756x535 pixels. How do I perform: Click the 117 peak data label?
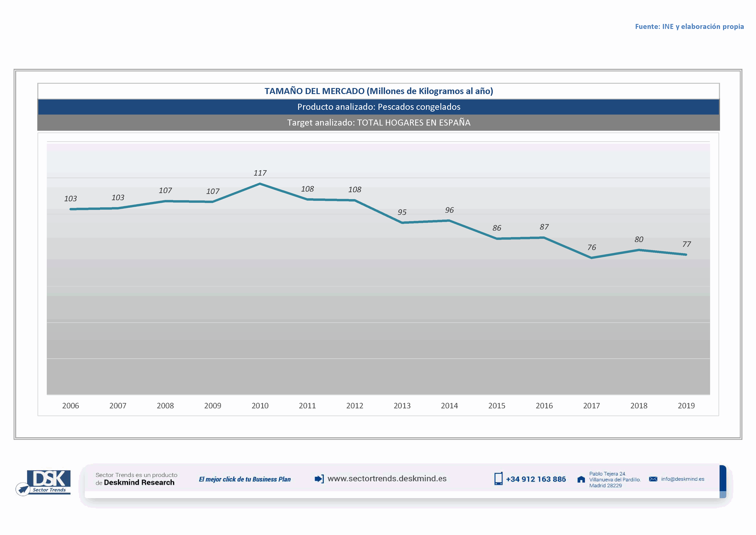260,173
